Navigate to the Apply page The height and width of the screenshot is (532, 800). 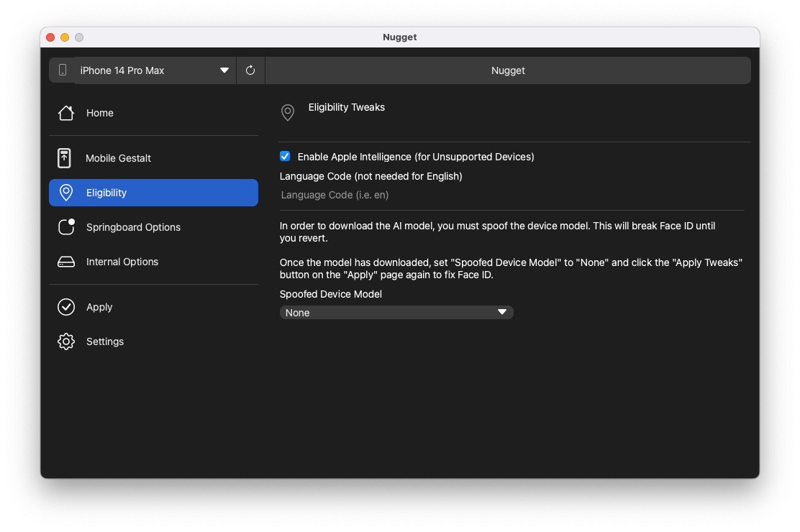(153, 306)
